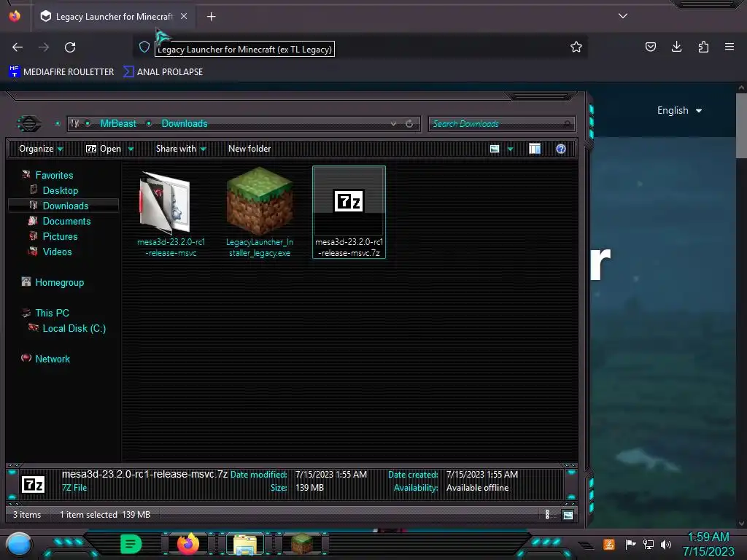The image size is (747, 560).
Task: Click the Firefox forward arrow
Action: click(x=44, y=47)
